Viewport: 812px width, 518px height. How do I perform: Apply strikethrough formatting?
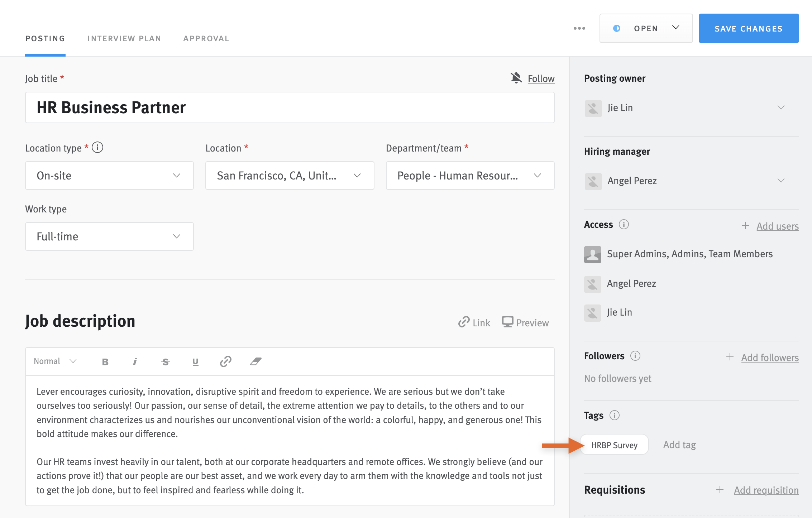(165, 361)
